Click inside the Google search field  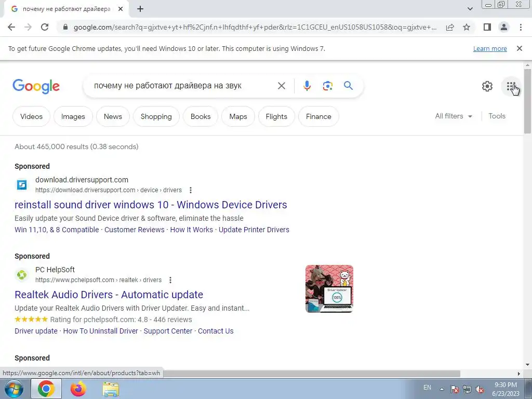pyautogui.click(x=183, y=86)
